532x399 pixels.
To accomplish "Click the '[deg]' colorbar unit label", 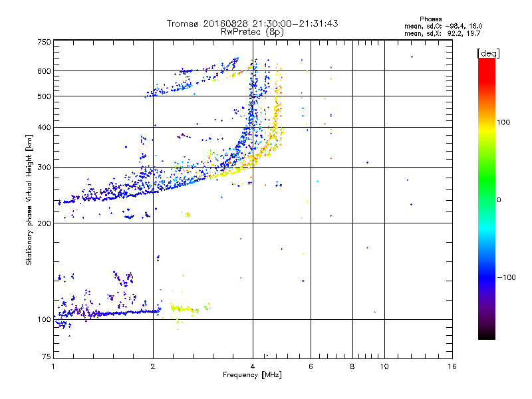I will pyautogui.click(x=488, y=53).
